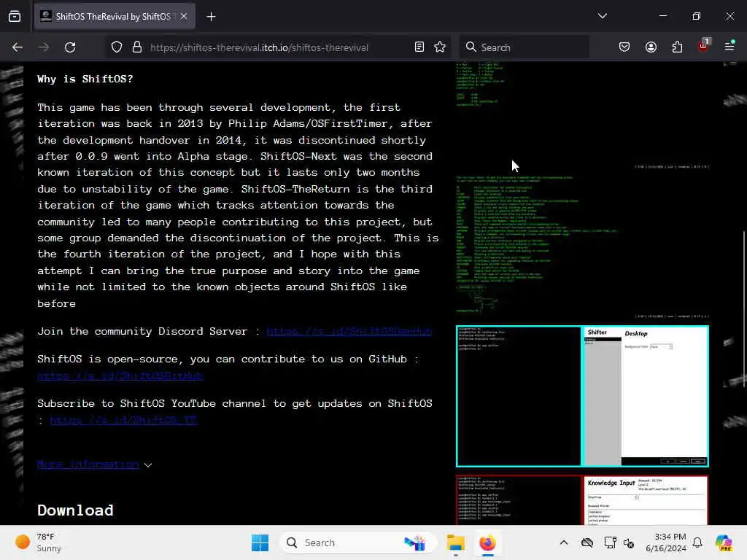Open the Firefox account icon
This screenshot has height=560, width=747.
651,47
